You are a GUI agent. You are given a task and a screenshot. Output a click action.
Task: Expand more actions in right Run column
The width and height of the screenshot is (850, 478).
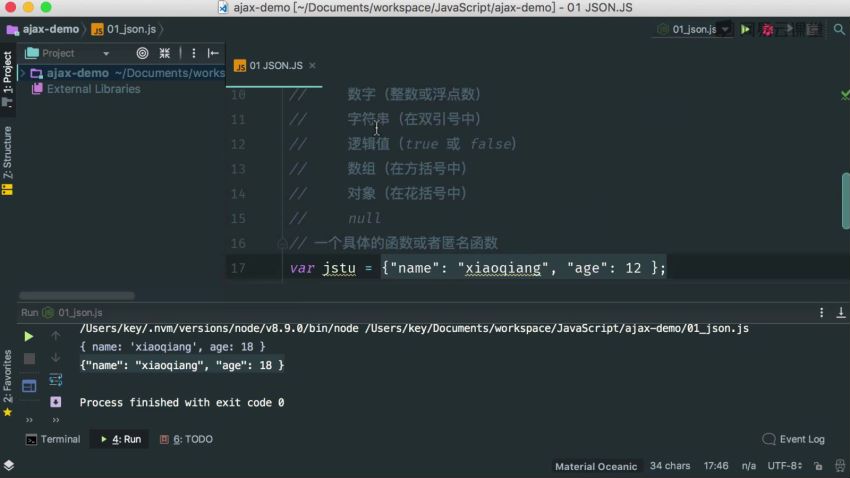(55, 420)
